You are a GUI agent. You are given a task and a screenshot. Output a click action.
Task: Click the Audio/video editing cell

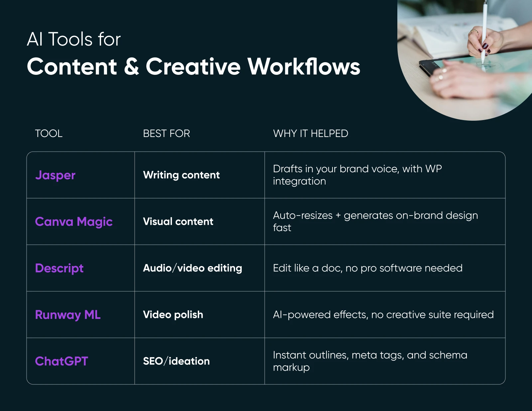pyautogui.click(x=192, y=268)
